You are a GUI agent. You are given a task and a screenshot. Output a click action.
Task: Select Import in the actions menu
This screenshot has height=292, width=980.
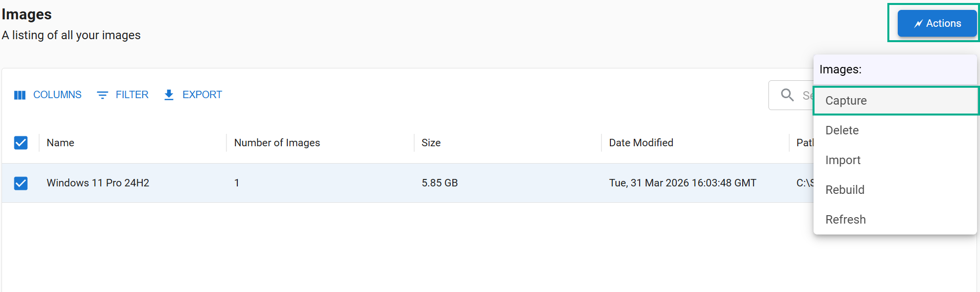895,160
